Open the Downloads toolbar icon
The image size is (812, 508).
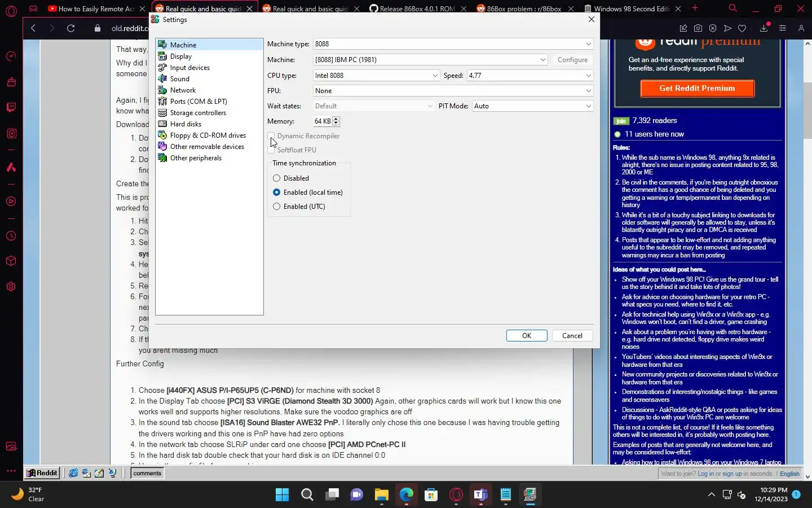coord(764,28)
